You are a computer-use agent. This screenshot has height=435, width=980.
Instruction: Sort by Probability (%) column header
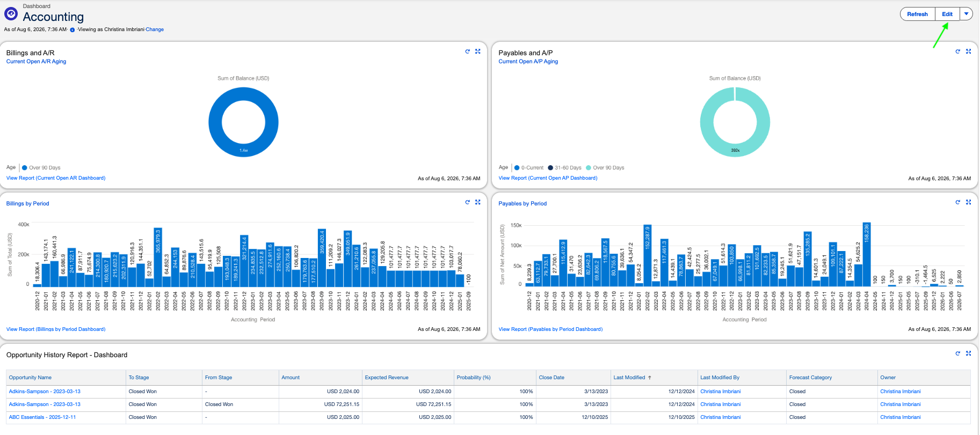click(474, 378)
